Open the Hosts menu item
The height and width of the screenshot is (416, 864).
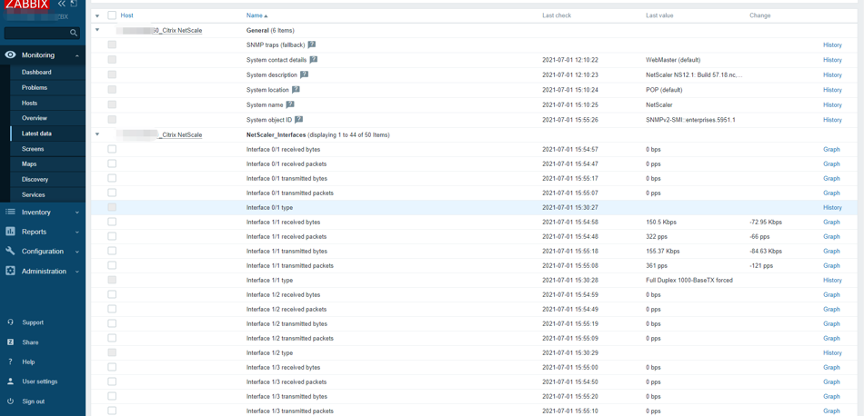click(29, 103)
